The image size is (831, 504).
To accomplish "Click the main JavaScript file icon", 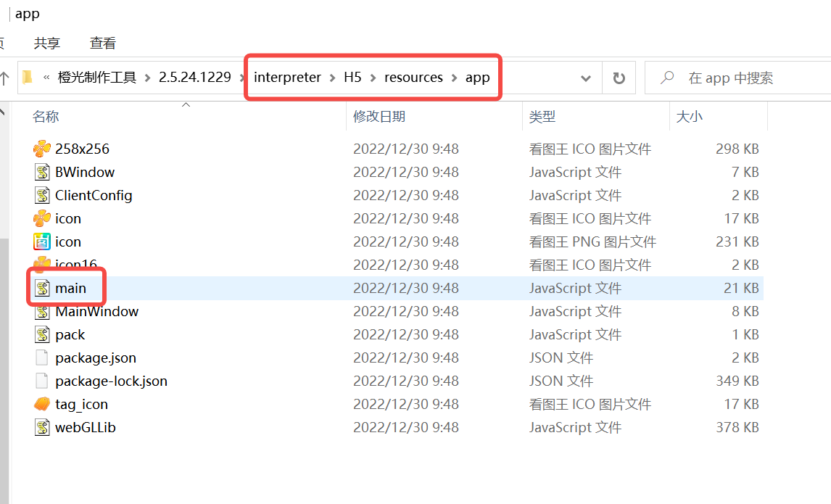I will [x=42, y=288].
